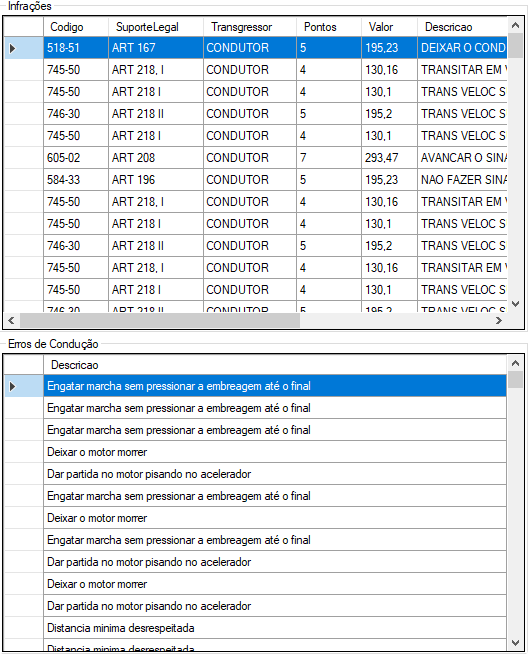Viewport: 528px width, 655px height.
Task: Click the Transgressor column header
Action: click(250, 27)
